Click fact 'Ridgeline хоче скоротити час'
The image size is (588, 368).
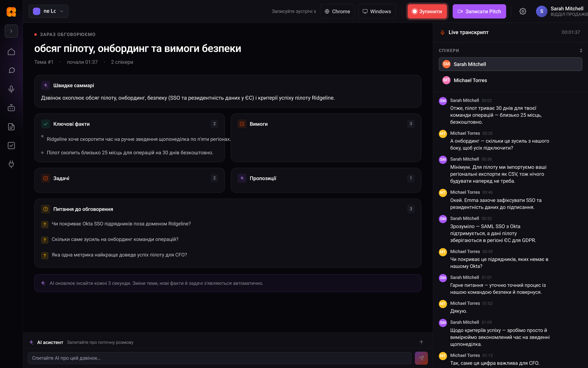[x=139, y=139]
